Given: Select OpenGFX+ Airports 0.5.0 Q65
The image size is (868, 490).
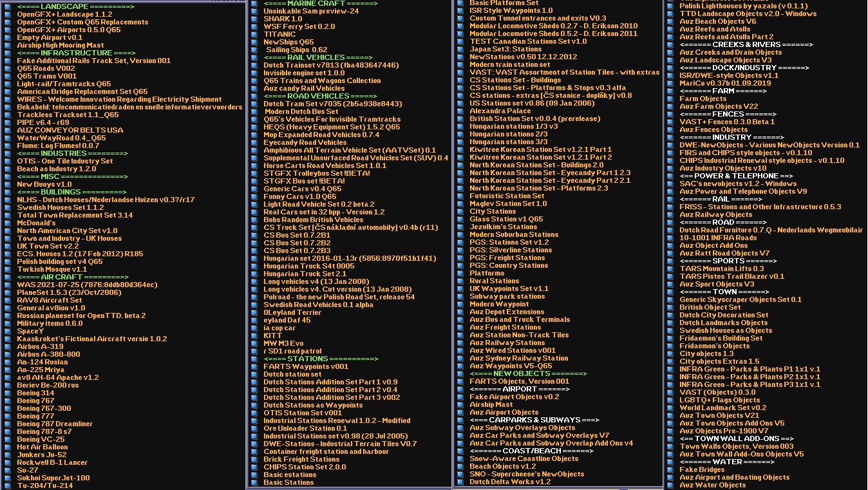Looking at the screenshot, I should [69, 30].
